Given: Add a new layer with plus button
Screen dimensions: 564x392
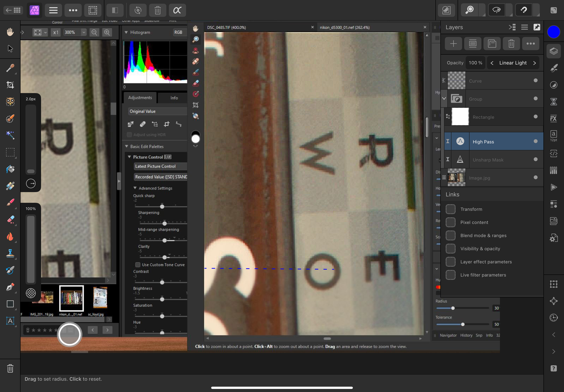Looking at the screenshot, I should tap(453, 44).
